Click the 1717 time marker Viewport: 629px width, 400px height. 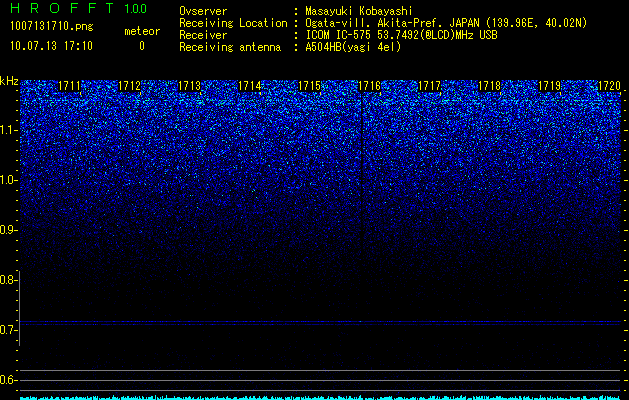[430, 86]
